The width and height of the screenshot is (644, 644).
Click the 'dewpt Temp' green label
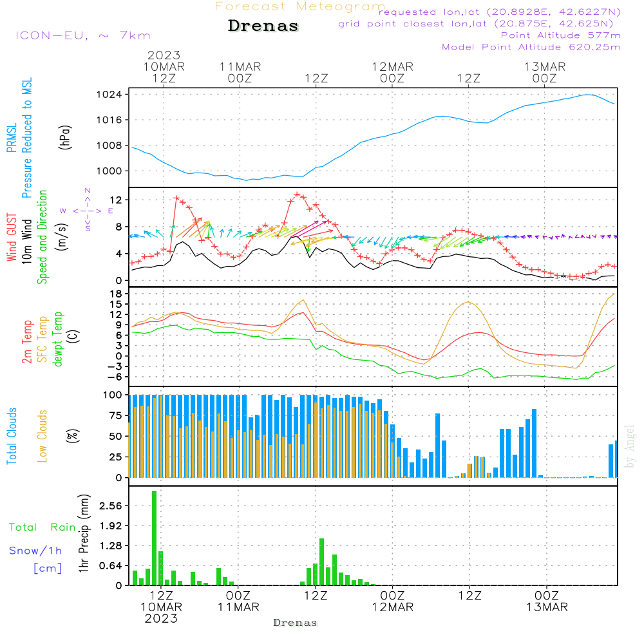57,339
